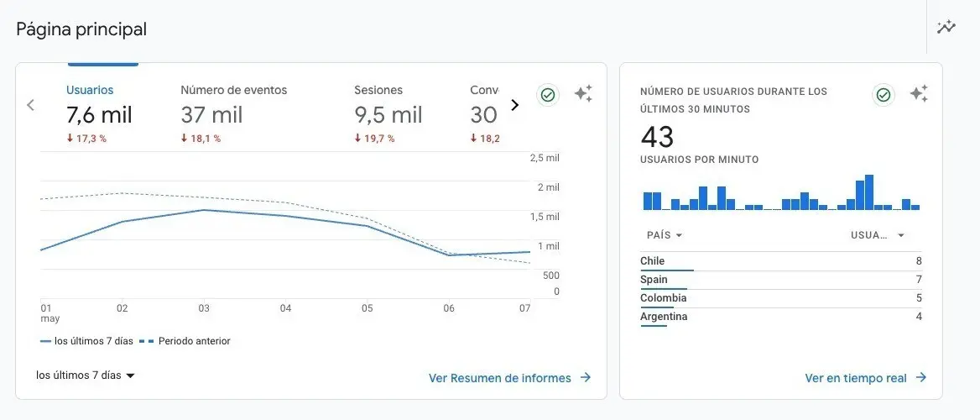Viewport: 980px width, 420px height.
Task: Click the 9,5 mil sessions value
Action: (388, 115)
